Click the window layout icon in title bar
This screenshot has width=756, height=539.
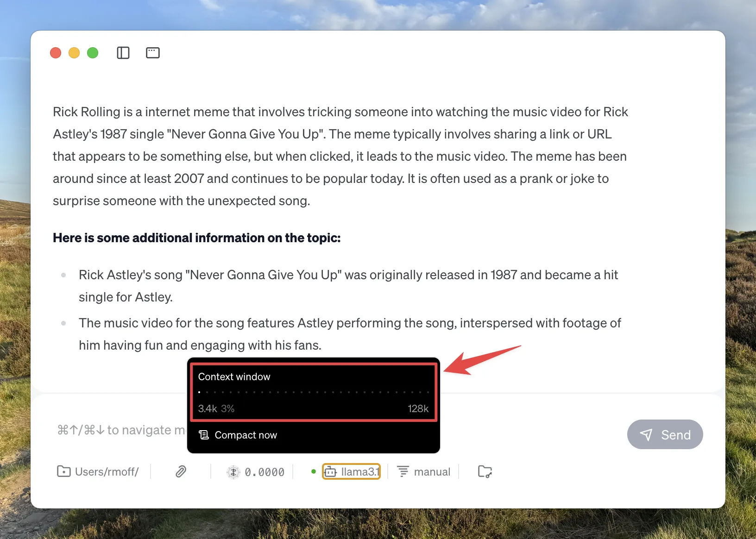pos(153,53)
